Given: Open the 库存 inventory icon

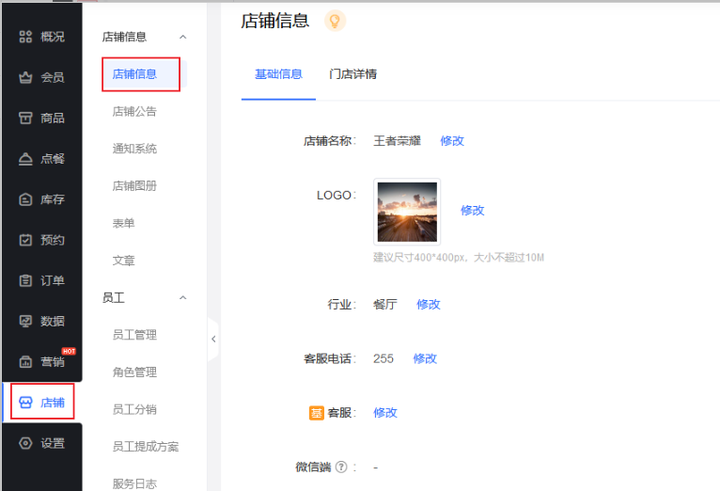Looking at the screenshot, I should tap(26, 199).
